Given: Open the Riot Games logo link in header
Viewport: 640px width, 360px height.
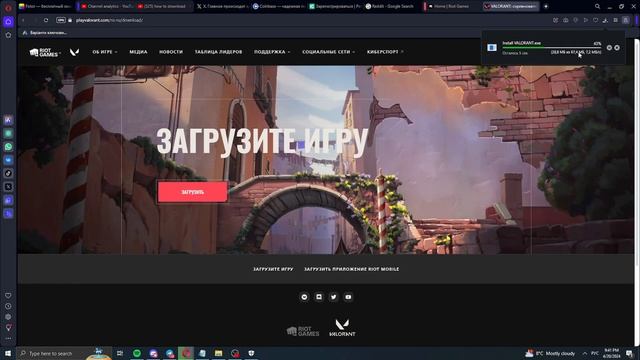Looking at the screenshot, I should coord(44,52).
